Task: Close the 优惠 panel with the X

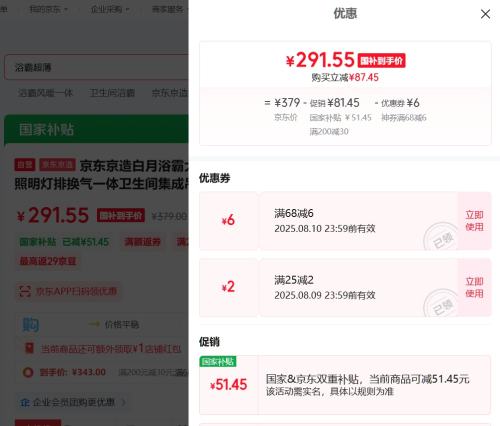Action: (x=485, y=14)
